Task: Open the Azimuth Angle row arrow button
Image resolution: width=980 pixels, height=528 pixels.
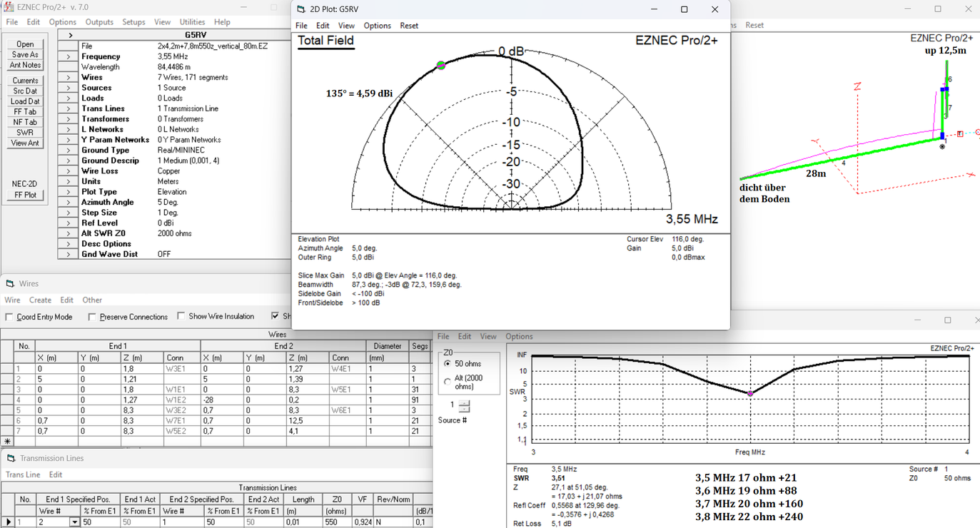Action: [69, 202]
